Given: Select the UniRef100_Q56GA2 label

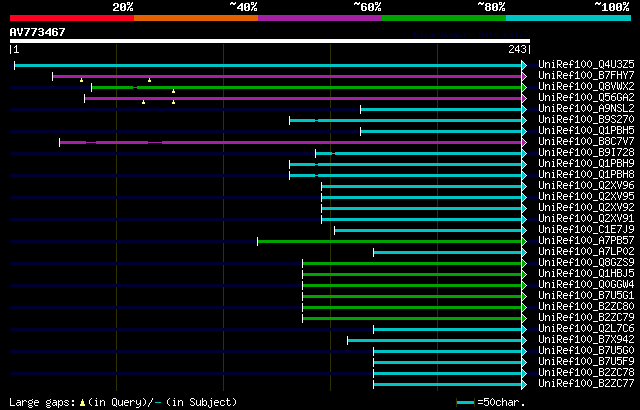Looking at the screenshot, I should (586, 98).
